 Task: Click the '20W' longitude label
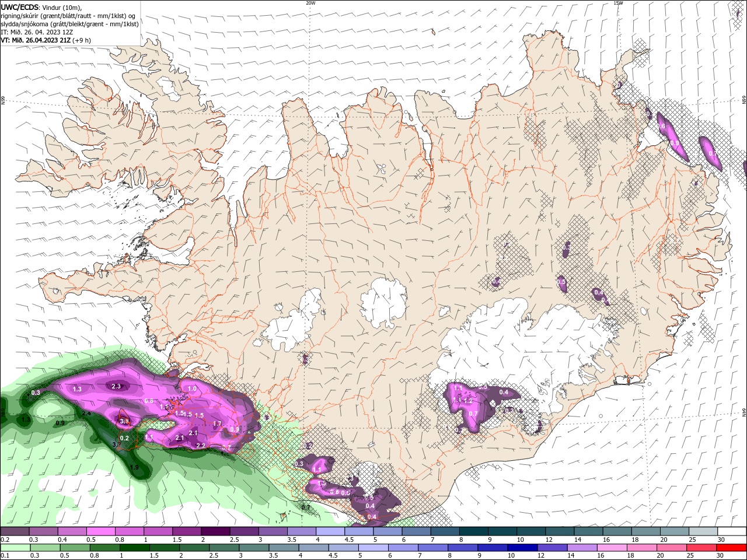[x=310, y=3]
